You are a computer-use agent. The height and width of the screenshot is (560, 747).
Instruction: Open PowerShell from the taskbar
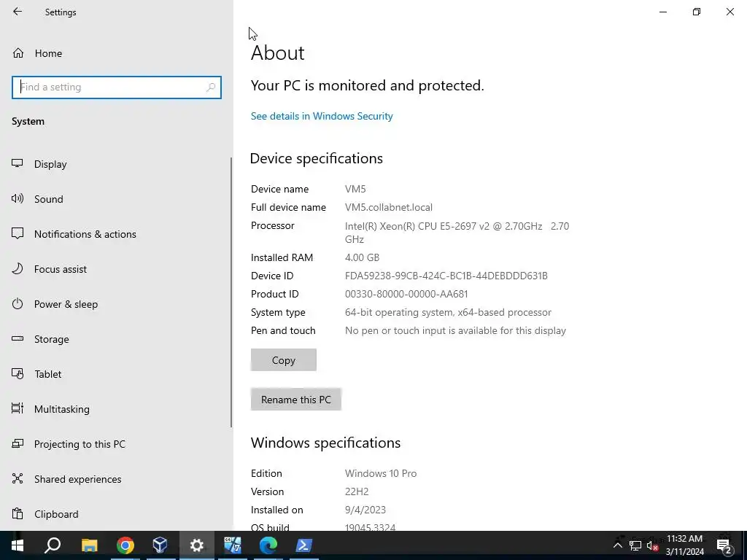click(304, 545)
